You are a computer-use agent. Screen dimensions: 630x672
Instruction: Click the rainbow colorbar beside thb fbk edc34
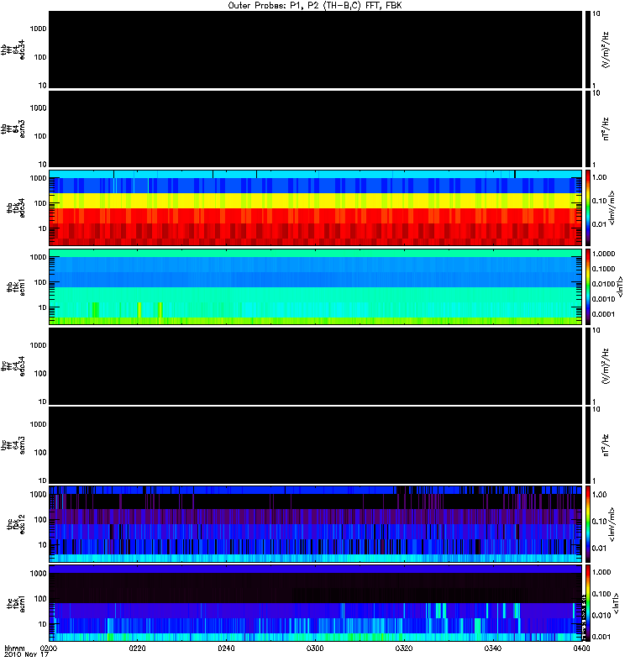coord(587,207)
